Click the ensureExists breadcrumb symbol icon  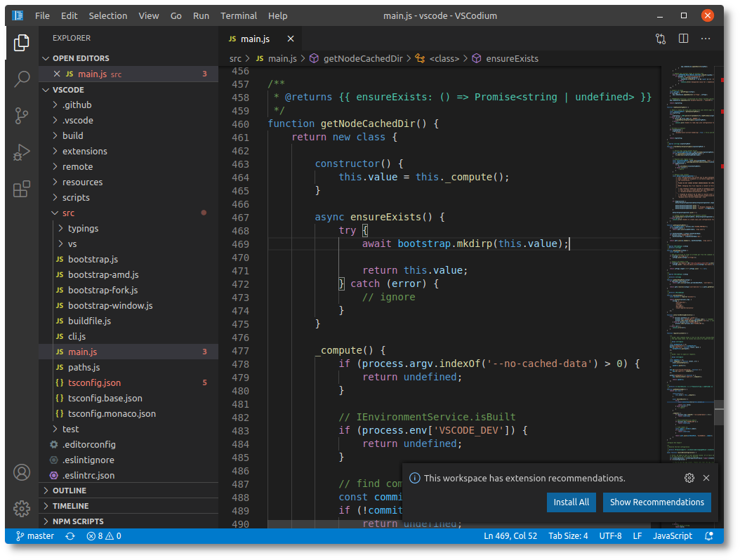477,58
